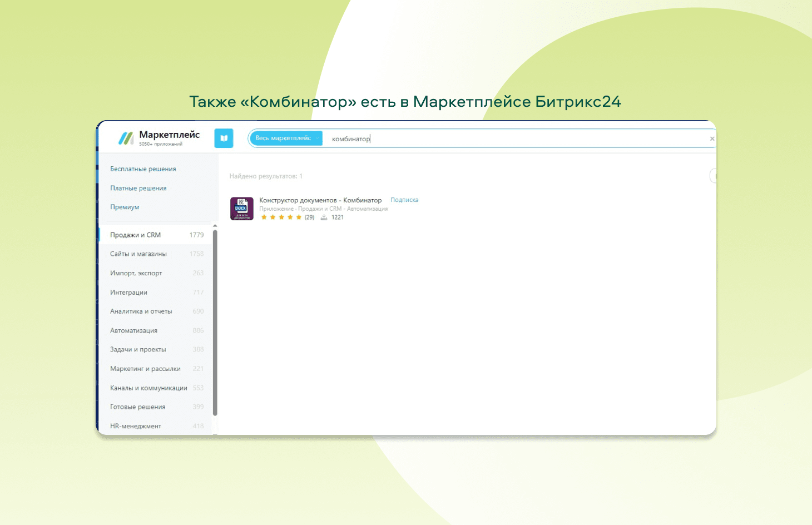Click the five-star rating of Комбинатор
The height and width of the screenshot is (525, 812).
click(x=281, y=217)
